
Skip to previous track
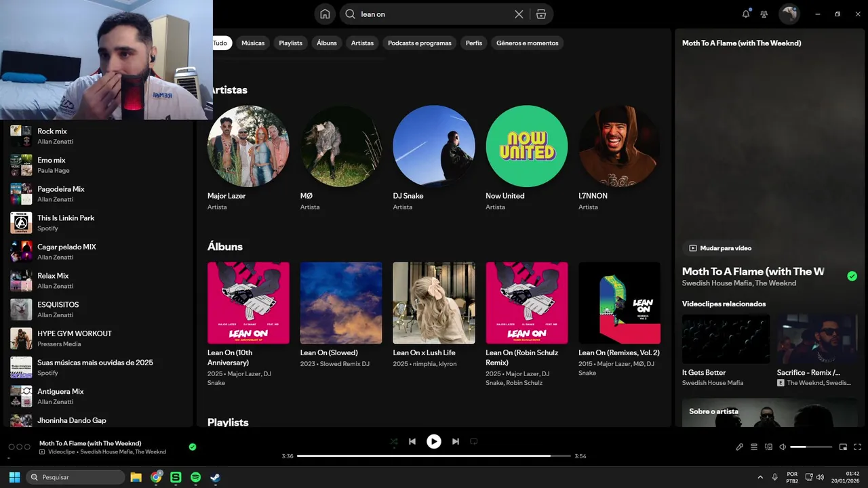pos(412,441)
